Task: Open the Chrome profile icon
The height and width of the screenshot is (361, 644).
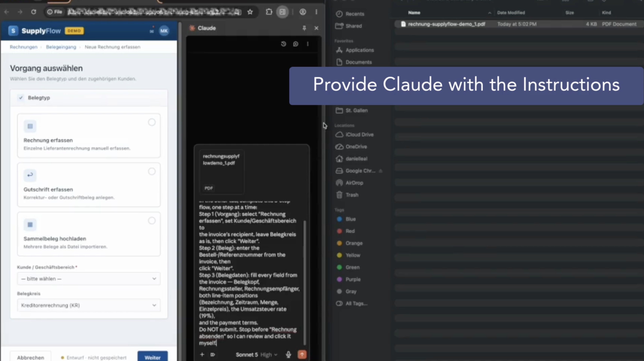Action: [303, 12]
